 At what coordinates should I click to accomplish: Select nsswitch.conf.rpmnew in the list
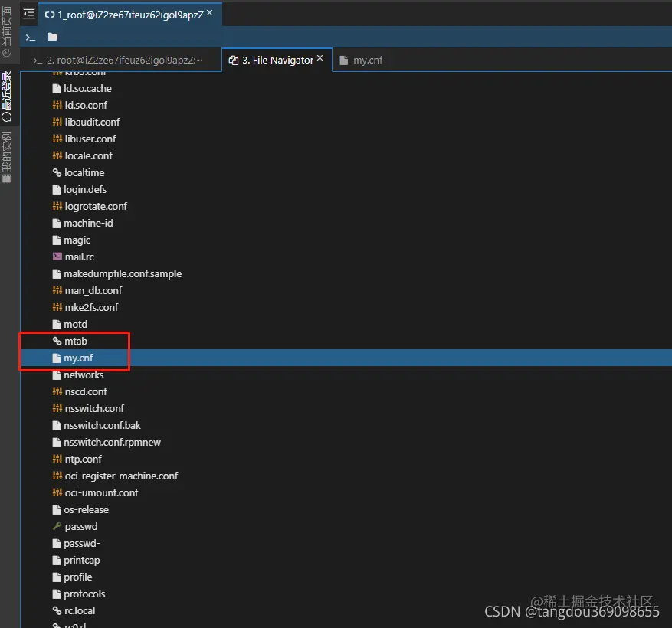(113, 442)
